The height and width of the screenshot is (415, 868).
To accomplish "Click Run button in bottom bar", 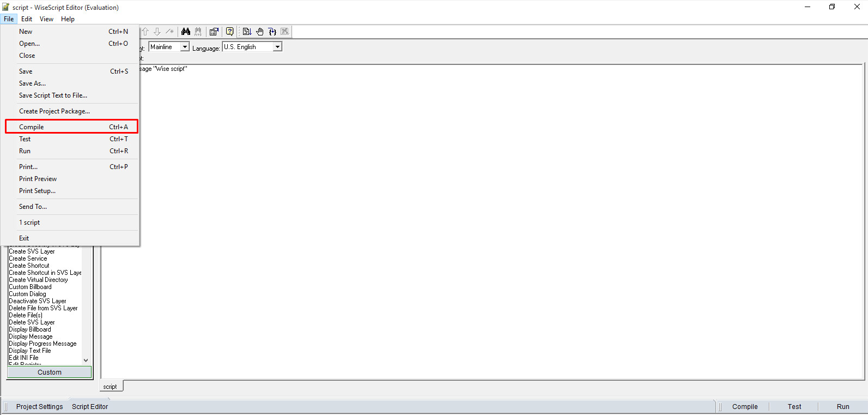I will [x=843, y=407].
